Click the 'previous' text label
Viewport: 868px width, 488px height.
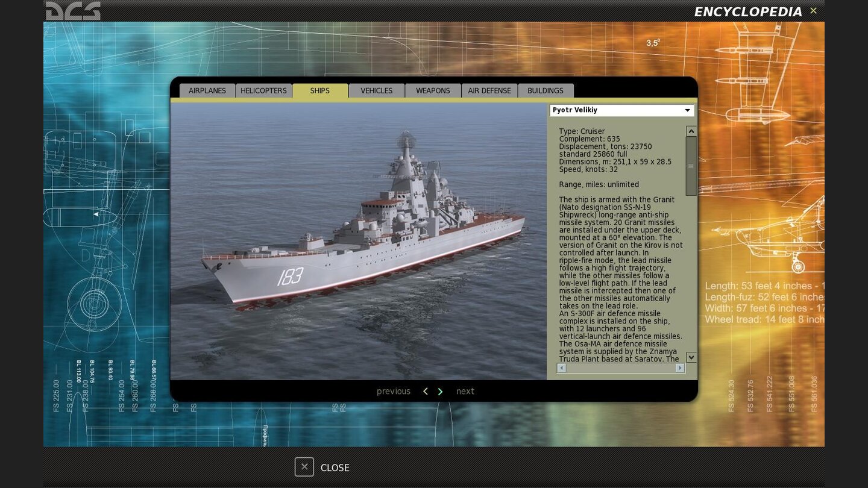(x=394, y=392)
